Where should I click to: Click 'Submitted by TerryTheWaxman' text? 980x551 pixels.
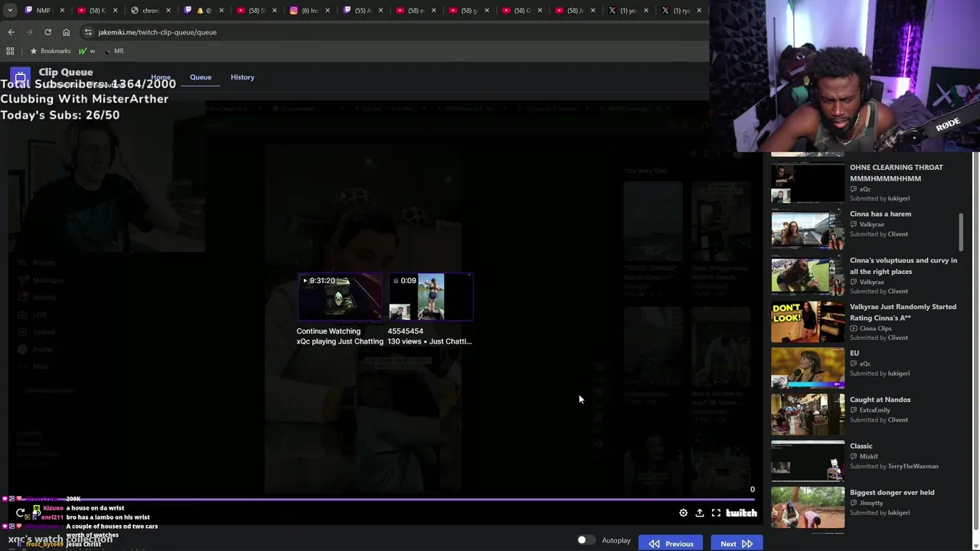[894, 466]
